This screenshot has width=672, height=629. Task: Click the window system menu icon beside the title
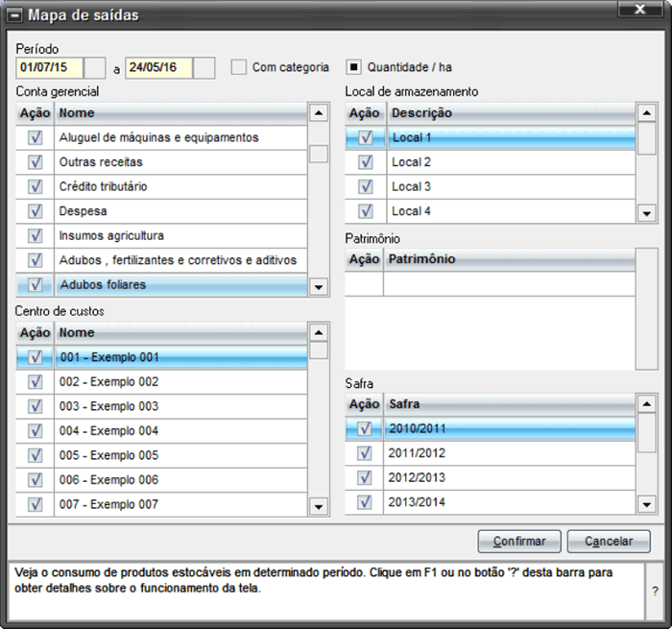point(15,16)
